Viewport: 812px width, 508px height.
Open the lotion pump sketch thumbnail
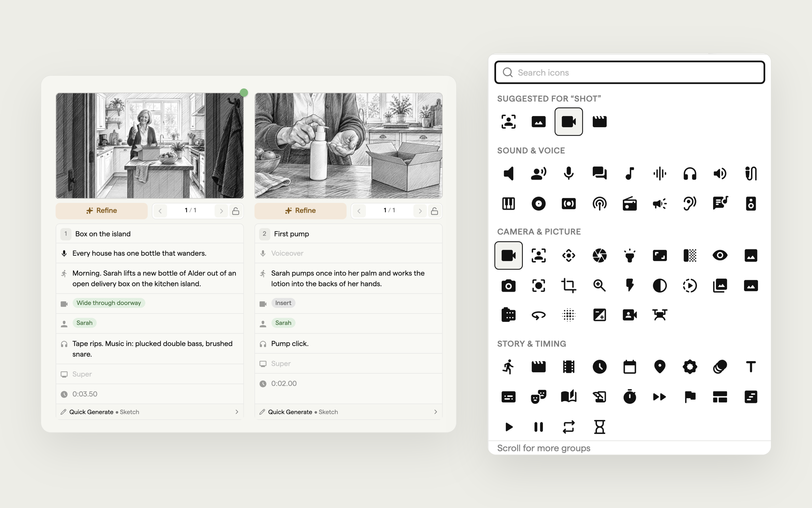(x=348, y=146)
